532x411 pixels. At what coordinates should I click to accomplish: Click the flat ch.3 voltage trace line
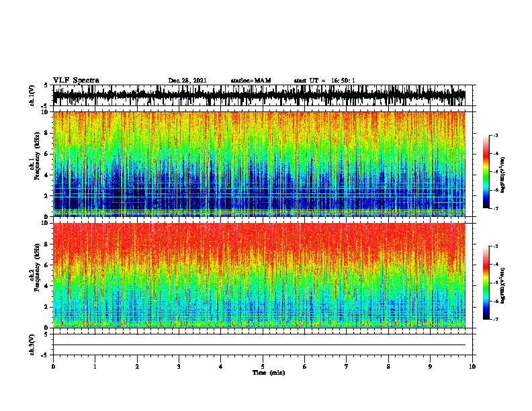(259, 345)
